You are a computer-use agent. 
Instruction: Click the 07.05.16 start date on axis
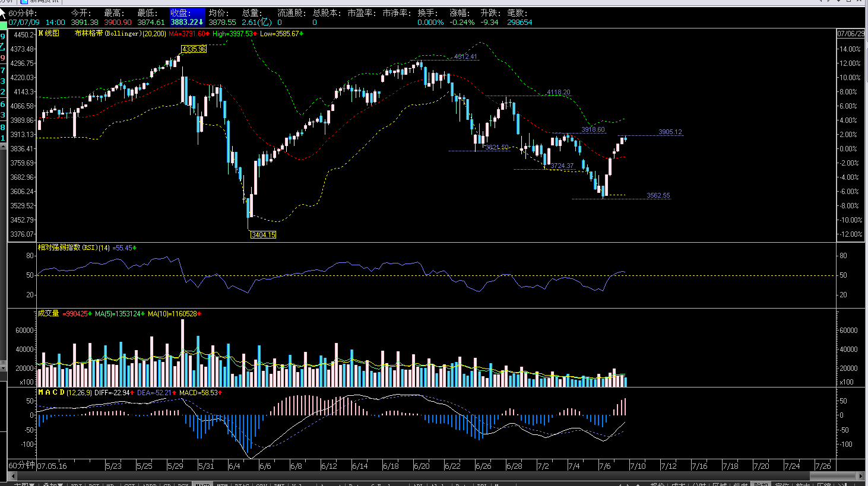click(52, 466)
